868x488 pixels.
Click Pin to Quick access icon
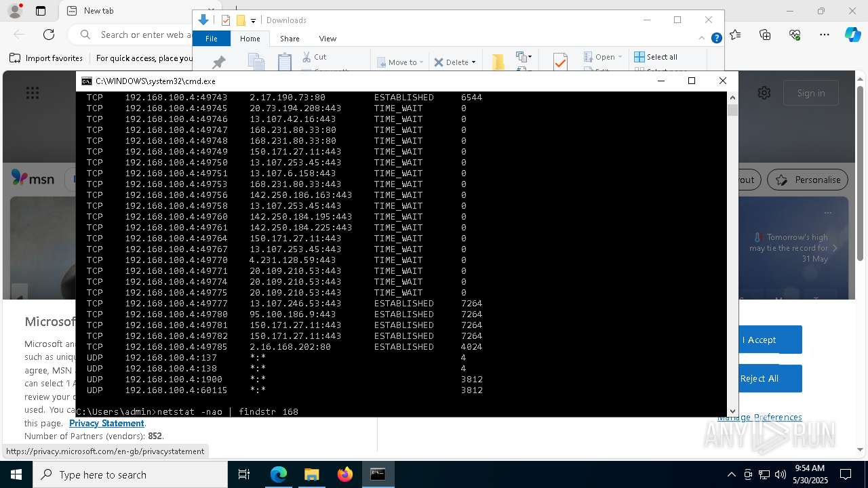(218, 62)
